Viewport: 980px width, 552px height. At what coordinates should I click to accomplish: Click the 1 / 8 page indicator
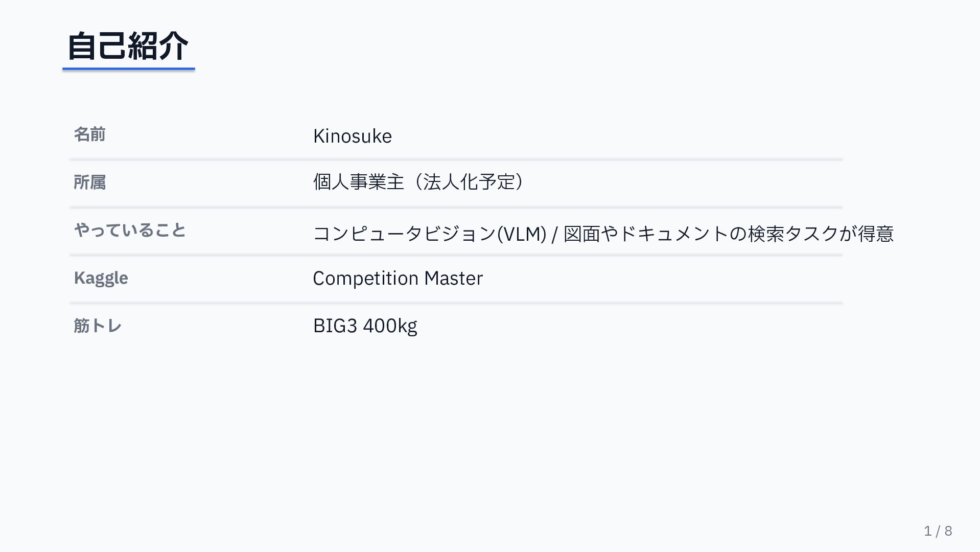point(938,531)
